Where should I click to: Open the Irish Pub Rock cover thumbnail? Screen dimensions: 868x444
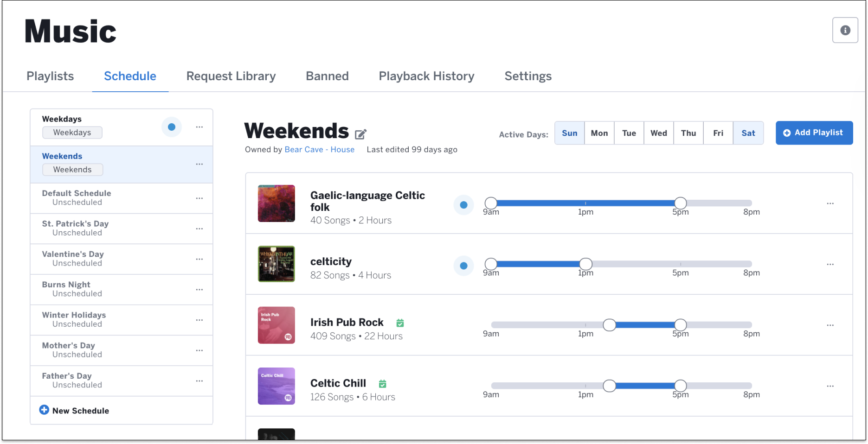coord(276,325)
